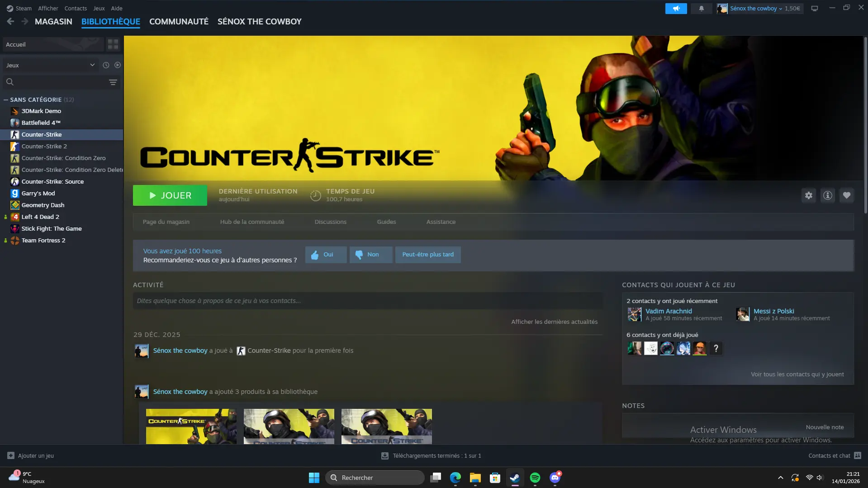The width and height of the screenshot is (868, 488).
Task: Click Afficher les dernières actualités
Action: pyautogui.click(x=554, y=322)
